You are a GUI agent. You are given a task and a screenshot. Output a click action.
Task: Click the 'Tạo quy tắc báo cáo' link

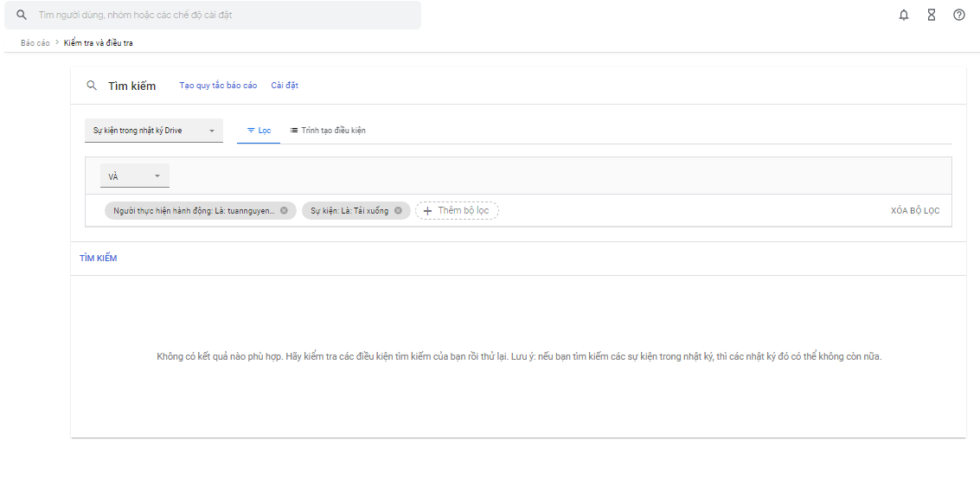click(x=218, y=86)
